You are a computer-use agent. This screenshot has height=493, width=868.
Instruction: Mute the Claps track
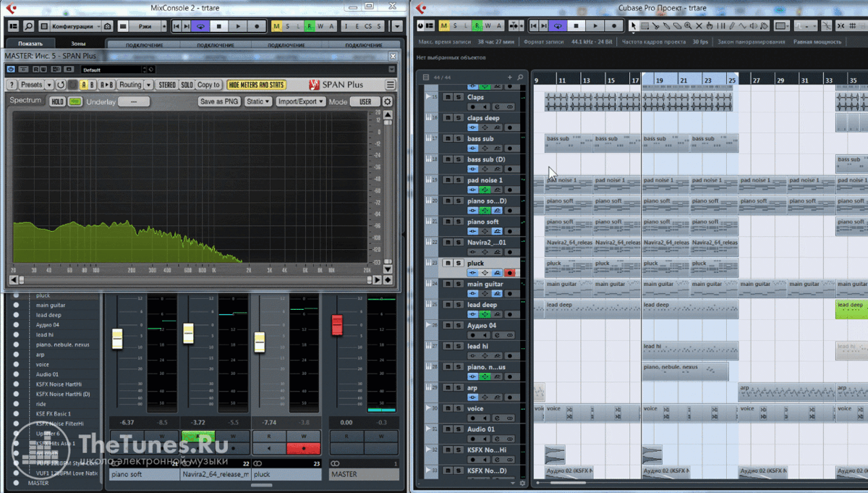pos(448,97)
